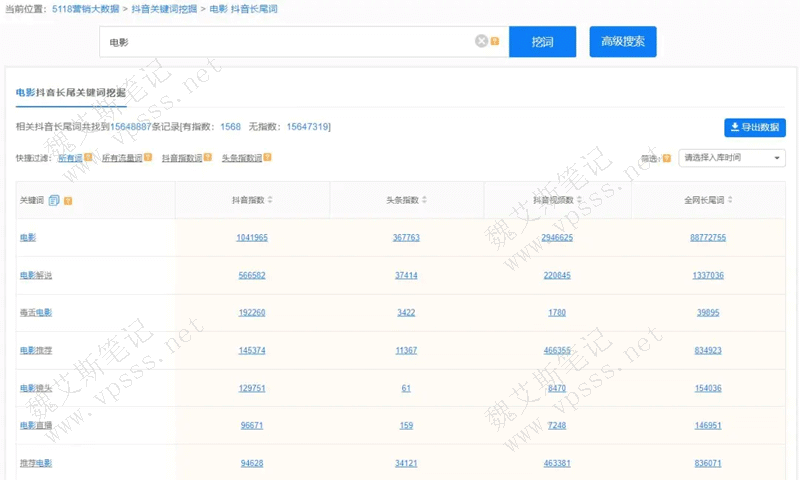Screen dimensions: 800x480
Task: Click 抖音视频数 value 2946625
Action: click(x=557, y=237)
